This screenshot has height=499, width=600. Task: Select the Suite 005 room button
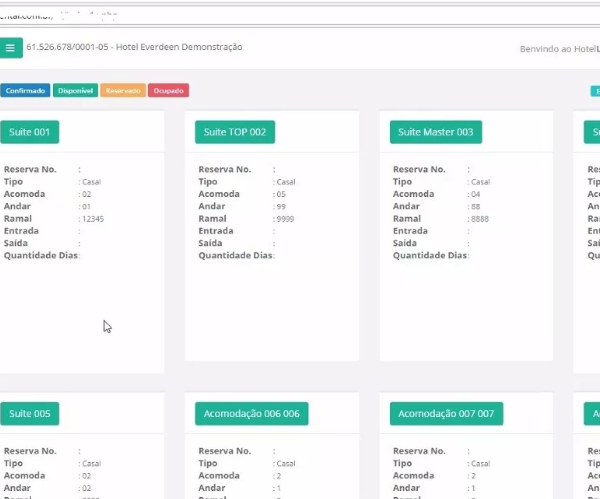(x=29, y=413)
